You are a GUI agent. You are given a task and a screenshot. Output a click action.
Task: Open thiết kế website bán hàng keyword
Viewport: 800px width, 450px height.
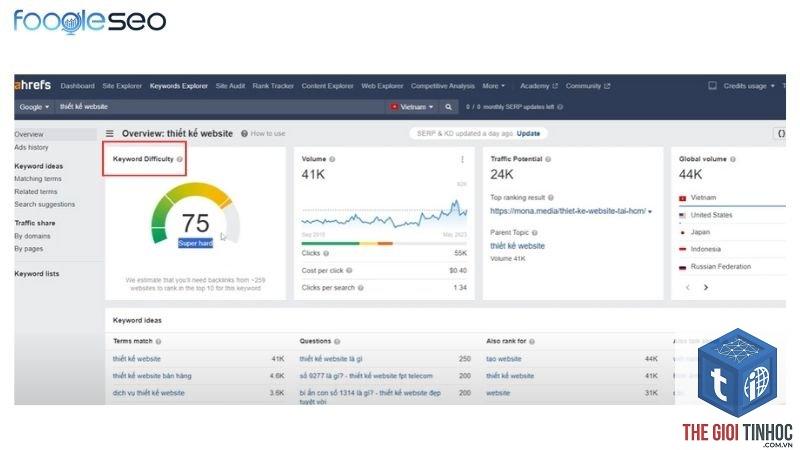coord(152,376)
